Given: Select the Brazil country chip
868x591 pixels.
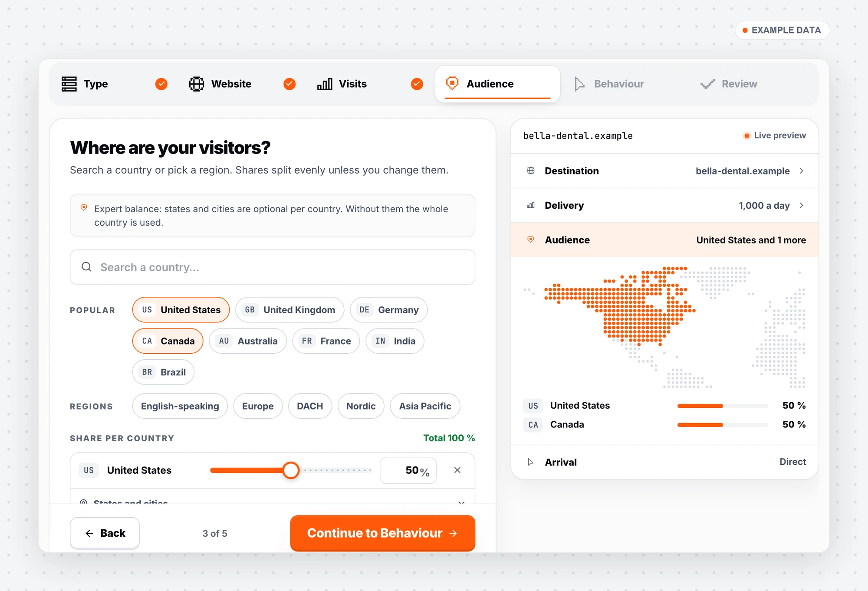Looking at the screenshot, I should [163, 372].
